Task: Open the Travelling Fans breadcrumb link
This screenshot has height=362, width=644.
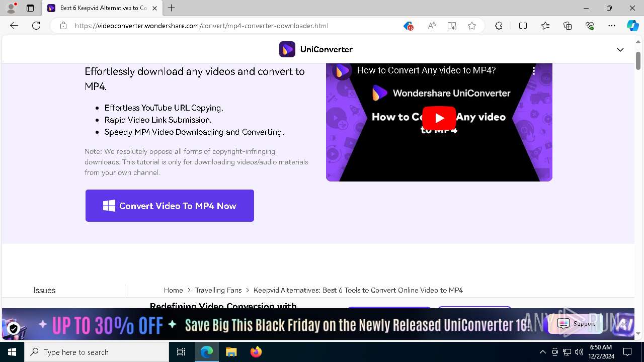Action: coord(218,290)
